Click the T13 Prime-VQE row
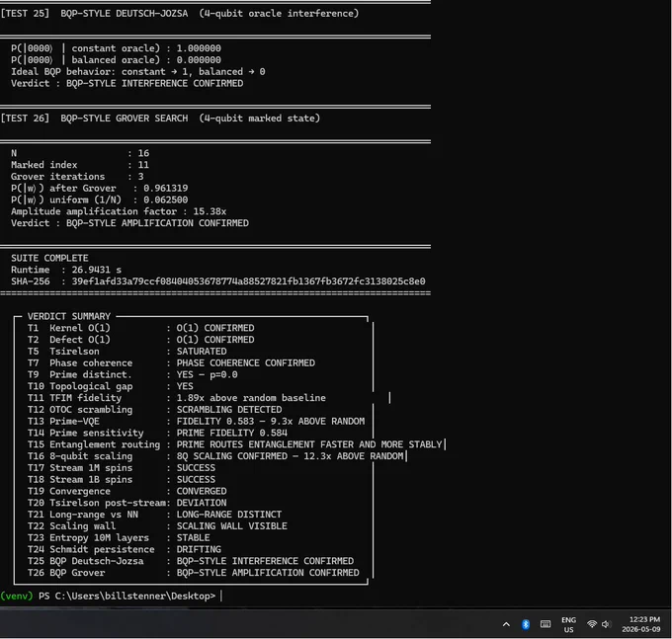The height and width of the screenshot is (639, 672). [x=197, y=421]
